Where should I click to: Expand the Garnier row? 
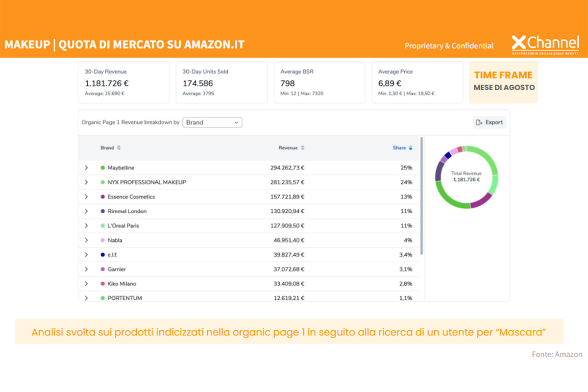(x=86, y=269)
